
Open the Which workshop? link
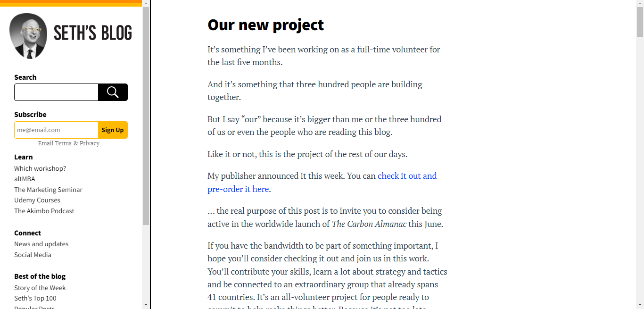pyautogui.click(x=40, y=168)
